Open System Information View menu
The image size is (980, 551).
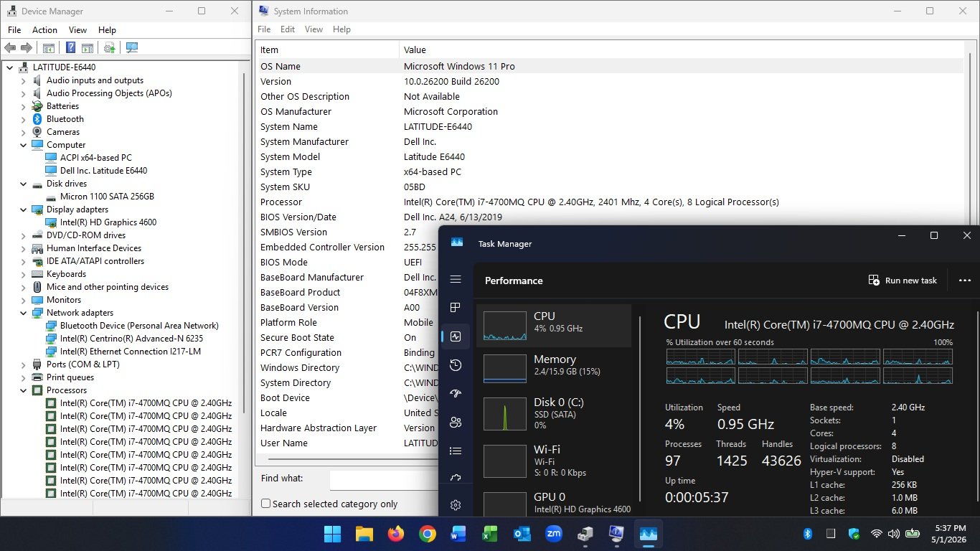coord(314,29)
